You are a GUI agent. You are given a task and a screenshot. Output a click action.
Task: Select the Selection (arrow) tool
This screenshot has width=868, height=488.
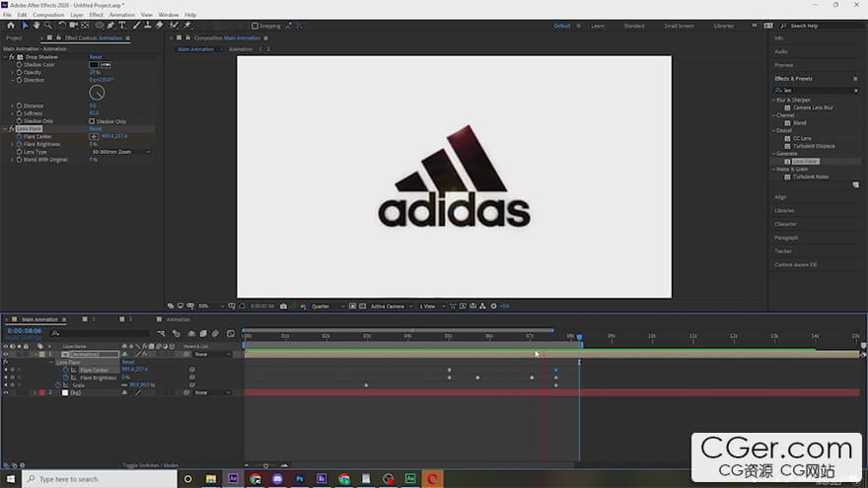(25, 26)
